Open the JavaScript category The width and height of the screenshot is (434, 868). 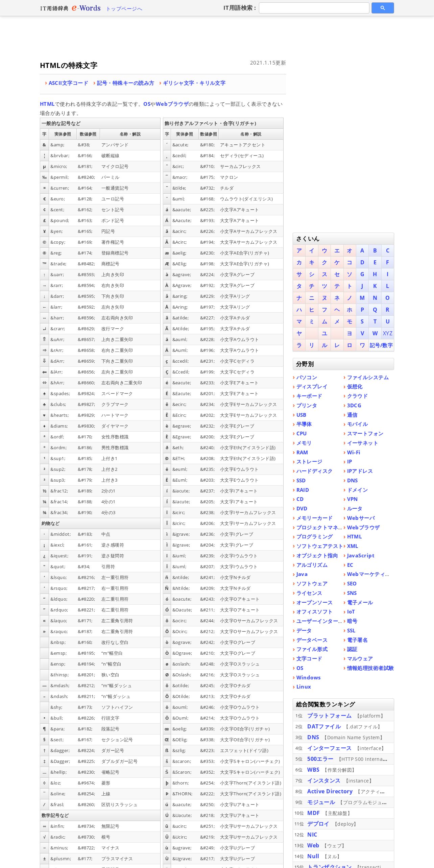[361, 556]
